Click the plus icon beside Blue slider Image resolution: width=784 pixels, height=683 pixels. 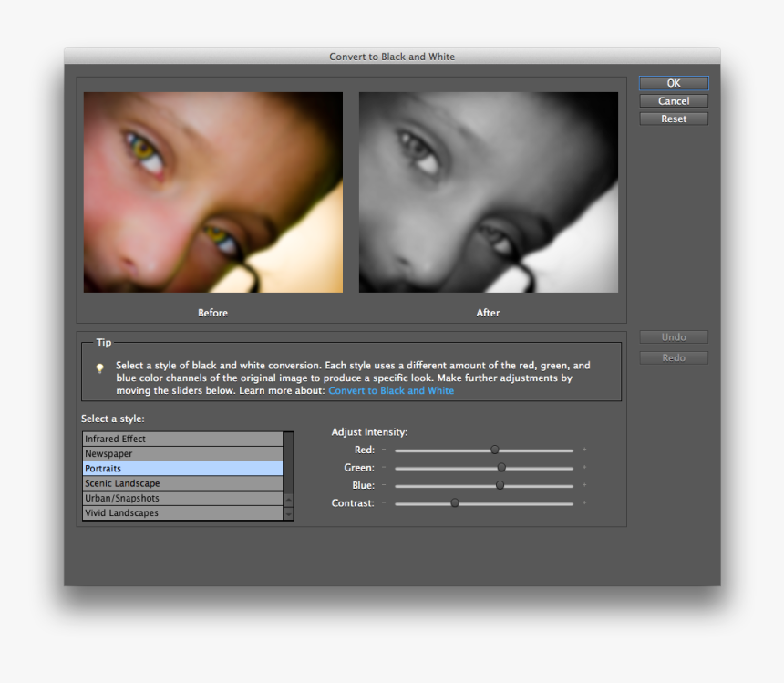584,485
